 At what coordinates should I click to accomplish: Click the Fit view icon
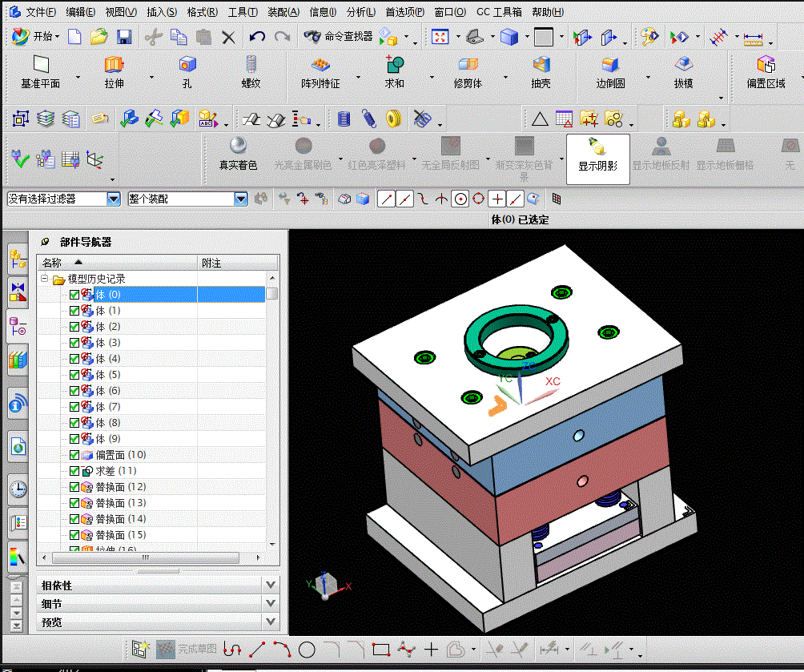point(440,37)
